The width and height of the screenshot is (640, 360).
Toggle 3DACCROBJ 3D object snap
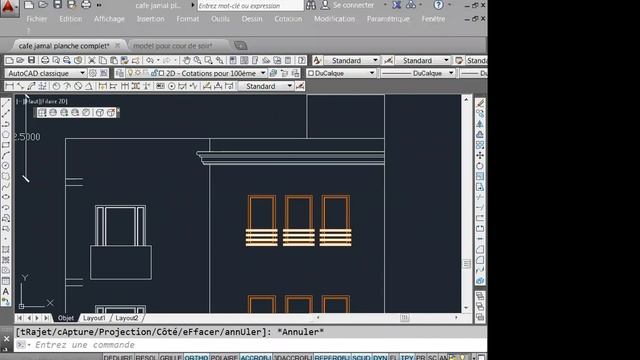[x=293, y=357]
